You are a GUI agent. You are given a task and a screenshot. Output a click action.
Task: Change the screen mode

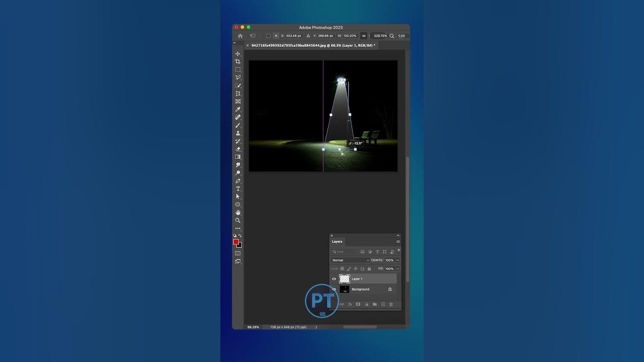pyautogui.click(x=238, y=261)
